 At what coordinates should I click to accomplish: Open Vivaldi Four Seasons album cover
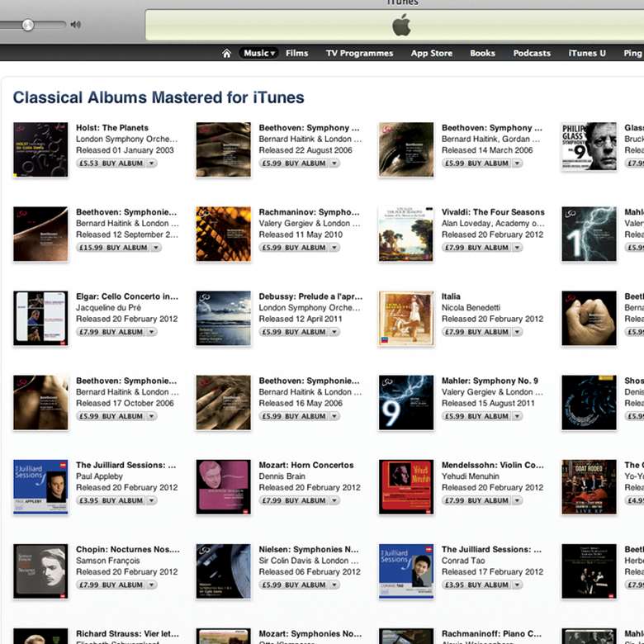405,234
